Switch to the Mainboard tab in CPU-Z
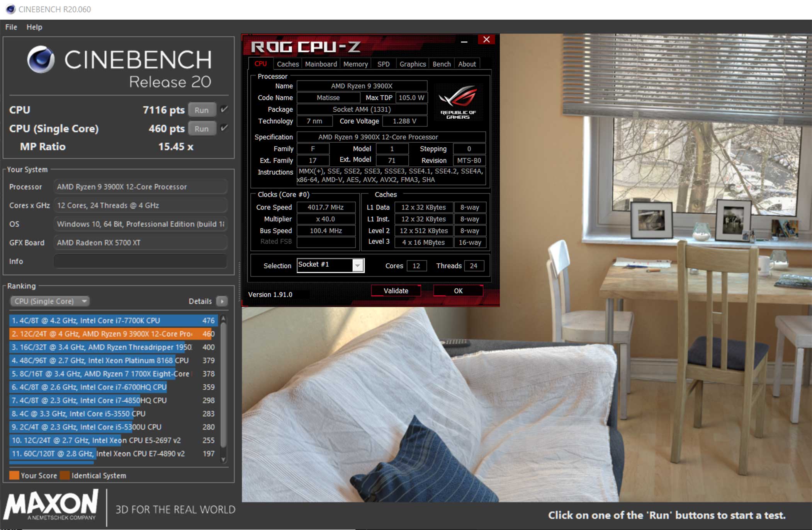 [x=321, y=64]
